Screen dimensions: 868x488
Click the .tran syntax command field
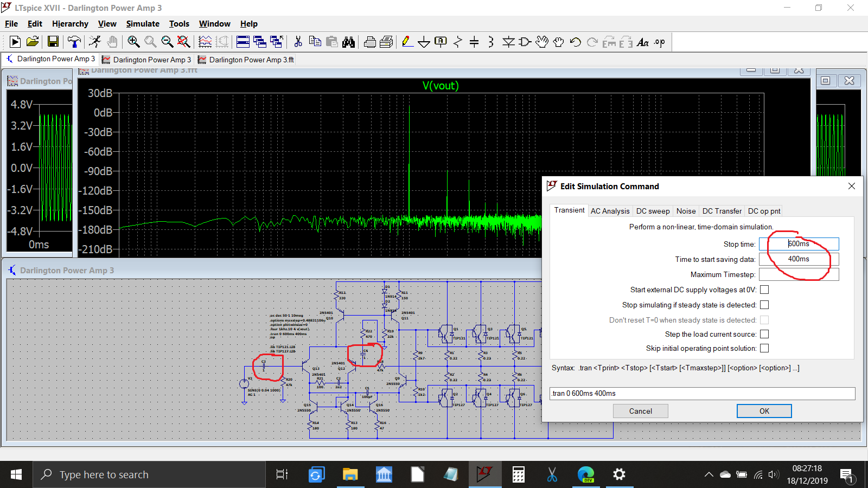pos(703,394)
